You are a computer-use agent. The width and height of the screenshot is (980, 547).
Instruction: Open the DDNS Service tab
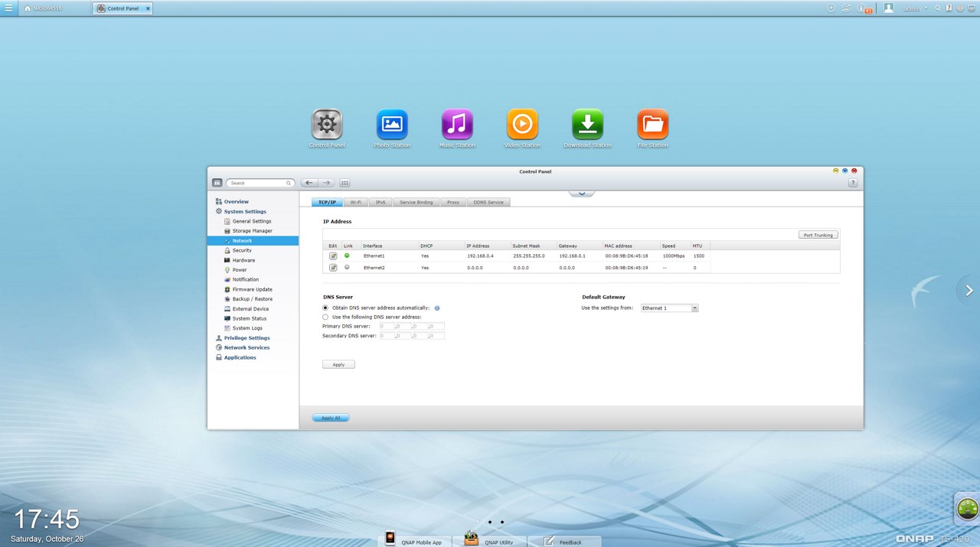488,202
